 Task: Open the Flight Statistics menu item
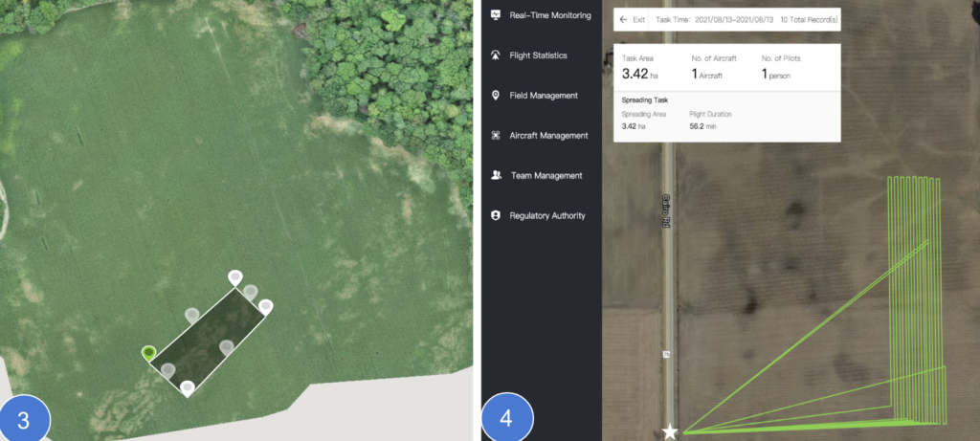click(538, 55)
